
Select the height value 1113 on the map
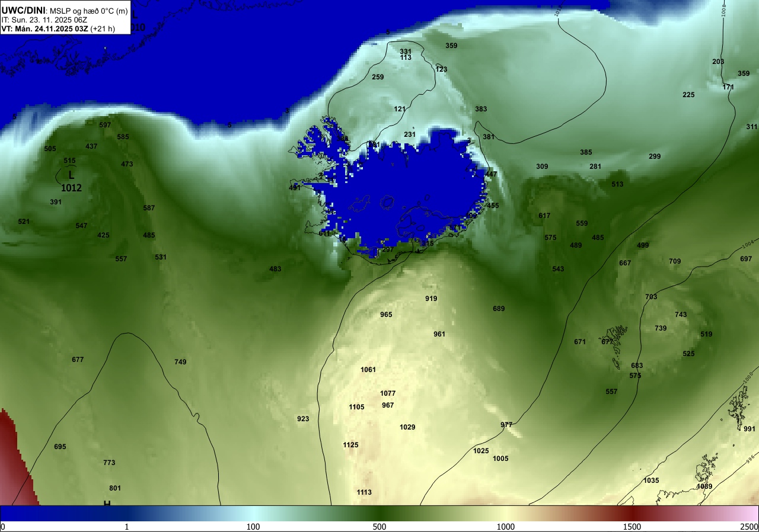point(364,492)
